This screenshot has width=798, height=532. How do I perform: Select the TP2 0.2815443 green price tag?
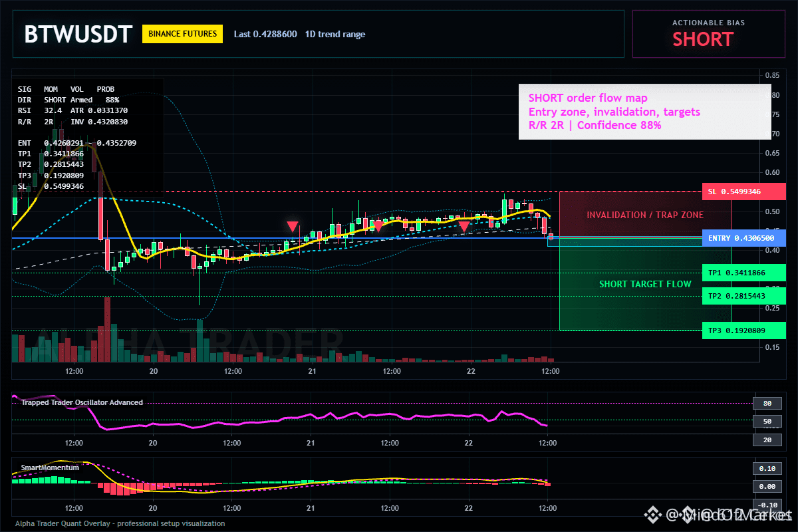pos(744,296)
